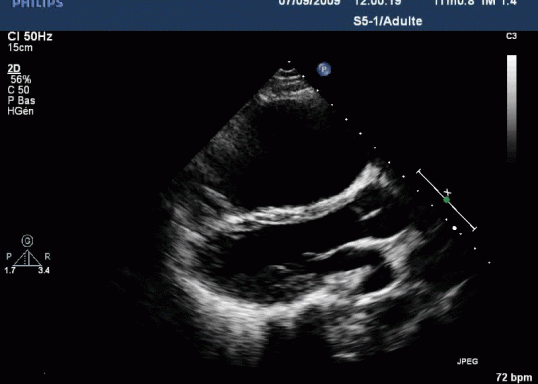
Task: Click the circled G icon above the triangle
Action: pos(27,241)
